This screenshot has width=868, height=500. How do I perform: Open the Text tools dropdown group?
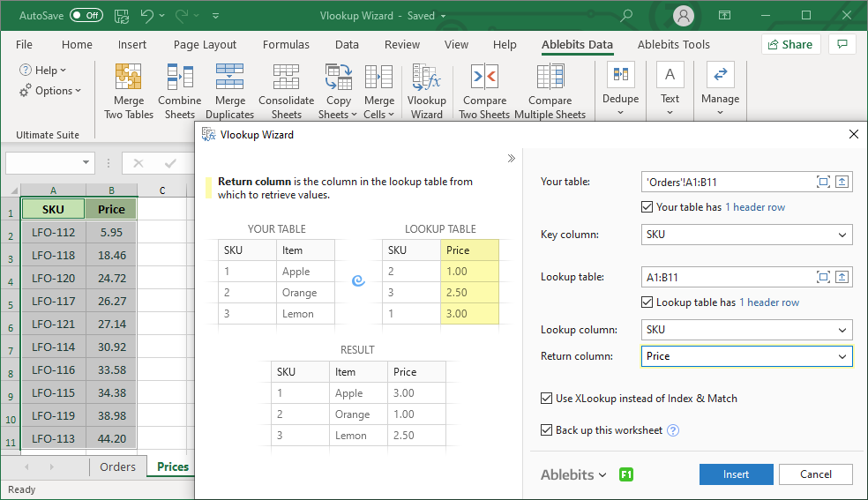coord(670,90)
